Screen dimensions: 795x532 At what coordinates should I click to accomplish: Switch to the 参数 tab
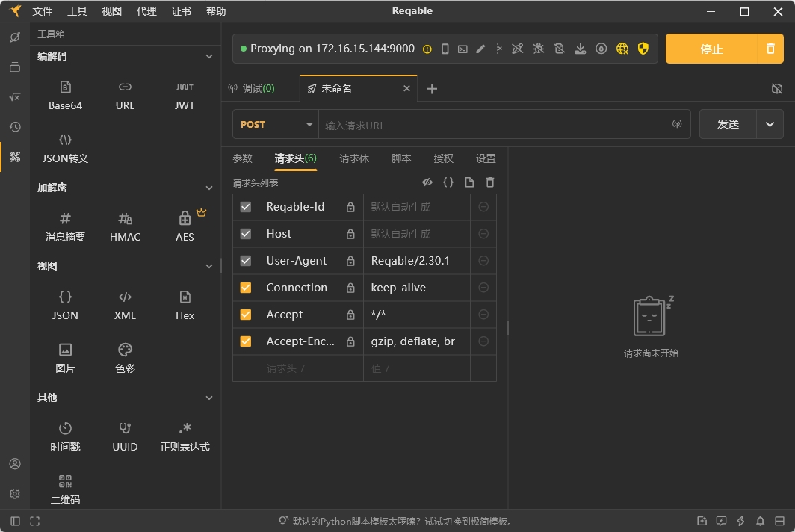pos(242,158)
